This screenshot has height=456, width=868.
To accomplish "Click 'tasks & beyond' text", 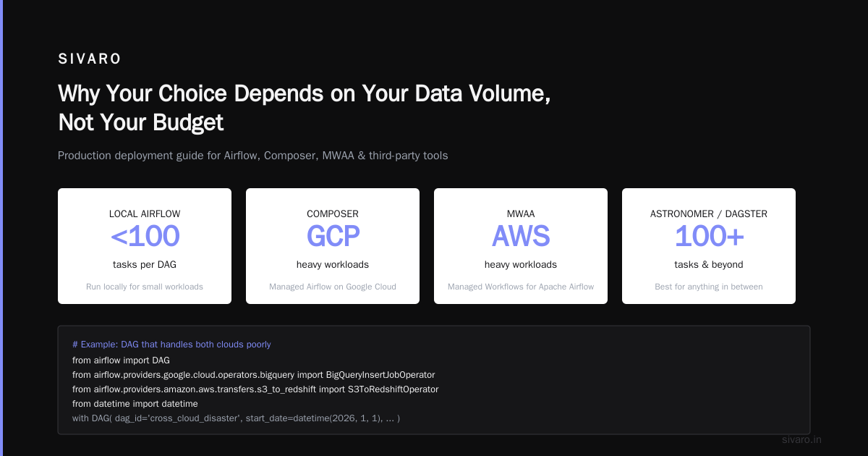I will (709, 265).
